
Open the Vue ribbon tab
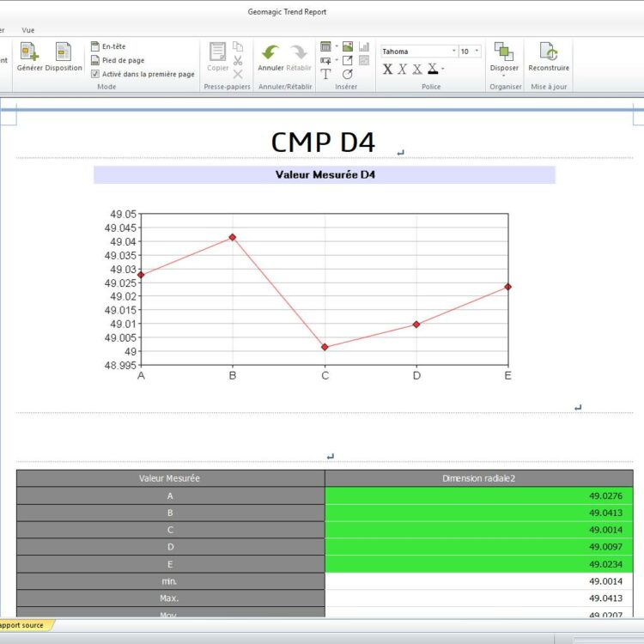28,29
